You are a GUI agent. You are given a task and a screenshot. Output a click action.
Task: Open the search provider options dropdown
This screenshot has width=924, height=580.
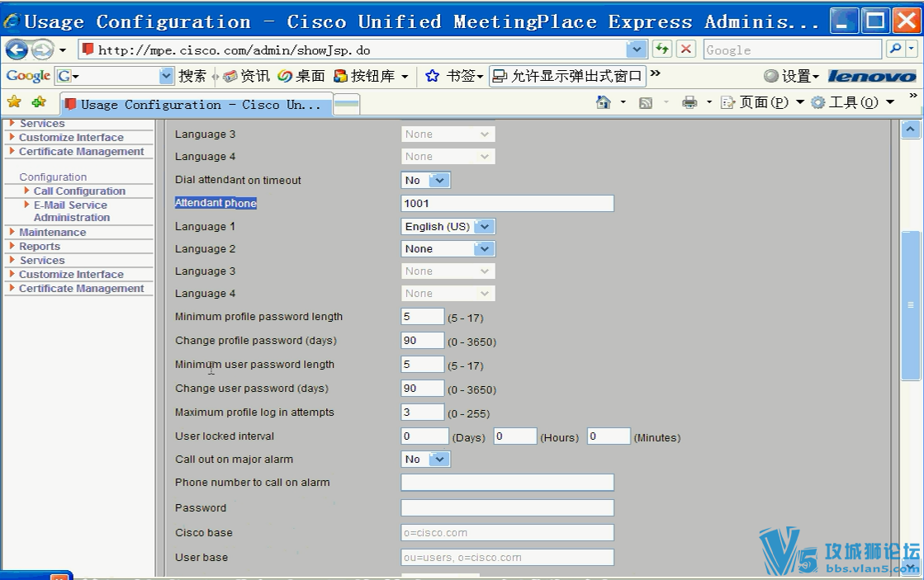tap(912, 50)
